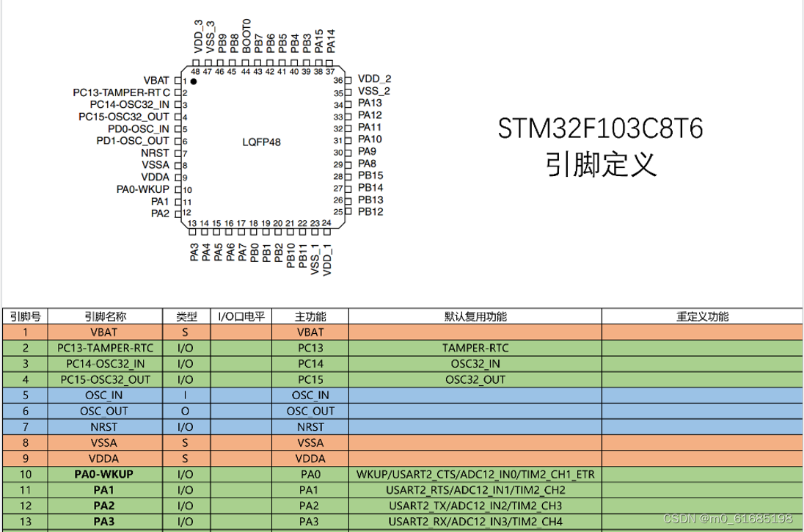Select the OSC_IN pin name cell in row 5
The width and height of the screenshot is (804, 532).
[104, 396]
